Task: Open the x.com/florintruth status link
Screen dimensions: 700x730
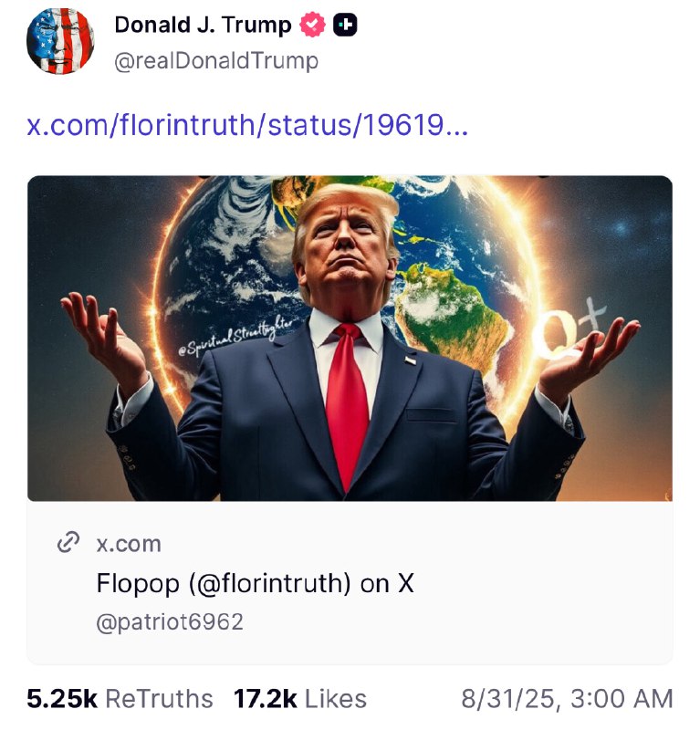Action: (x=247, y=125)
